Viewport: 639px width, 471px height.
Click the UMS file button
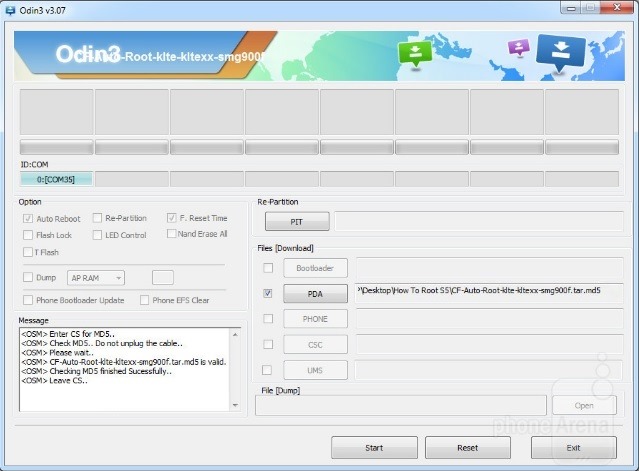(x=315, y=370)
